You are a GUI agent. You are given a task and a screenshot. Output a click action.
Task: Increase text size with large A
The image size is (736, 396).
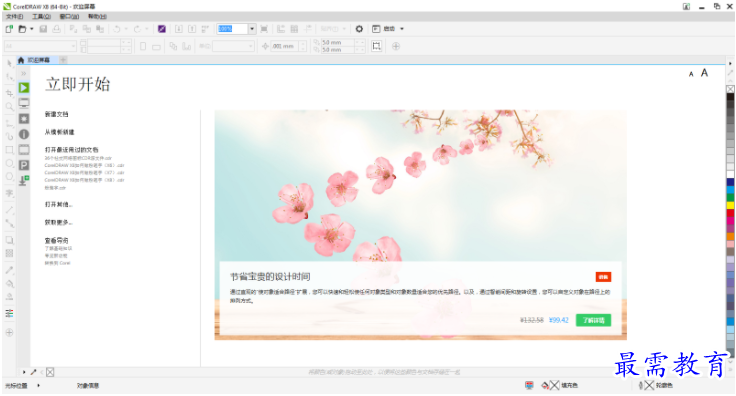coord(704,73)
